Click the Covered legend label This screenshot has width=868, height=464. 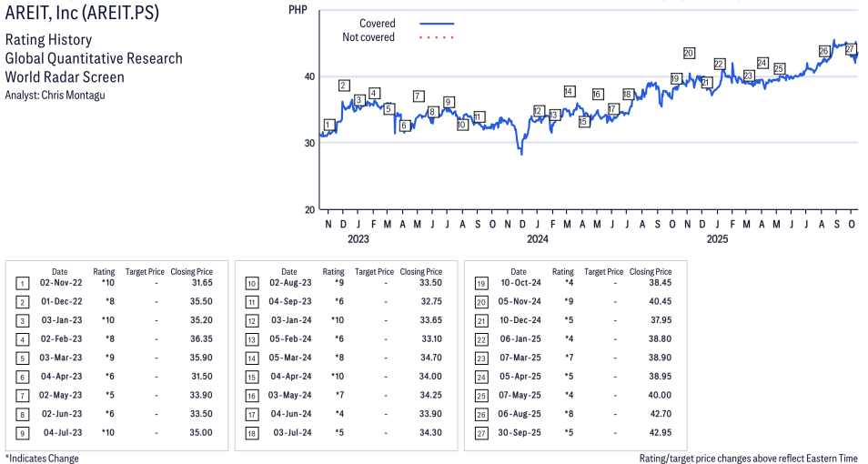point(377,24)
